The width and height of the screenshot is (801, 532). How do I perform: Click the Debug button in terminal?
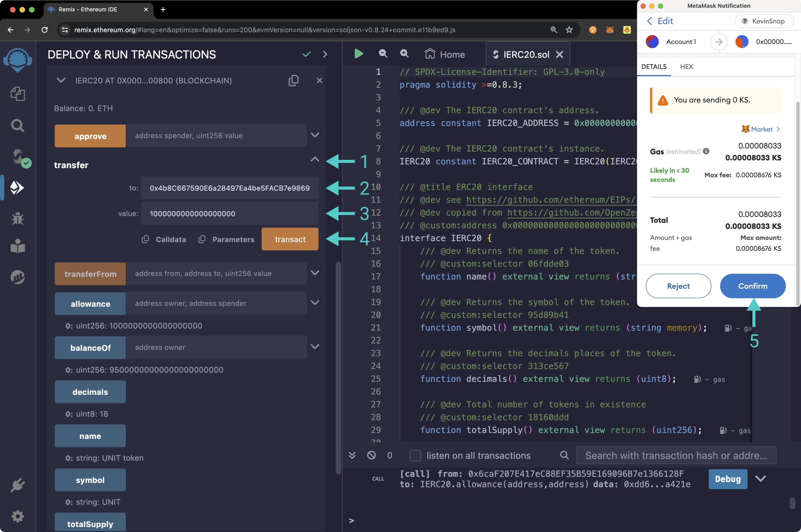[728, 479]
